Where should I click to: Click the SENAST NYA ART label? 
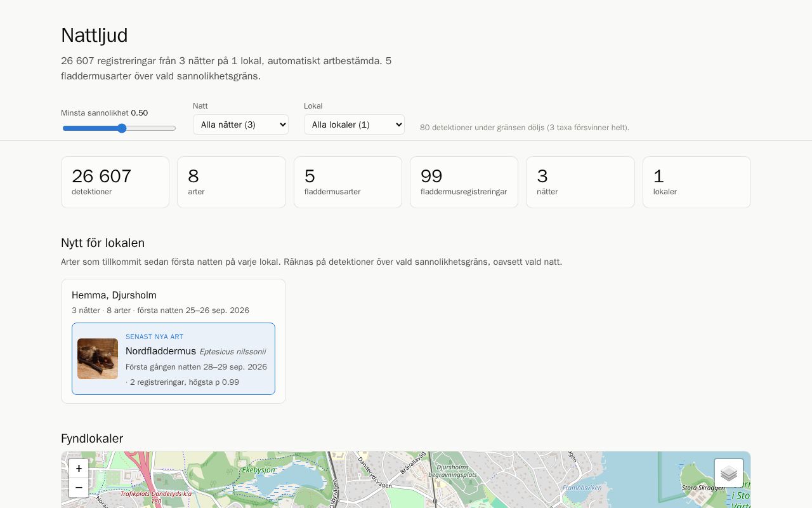(154, 337)
